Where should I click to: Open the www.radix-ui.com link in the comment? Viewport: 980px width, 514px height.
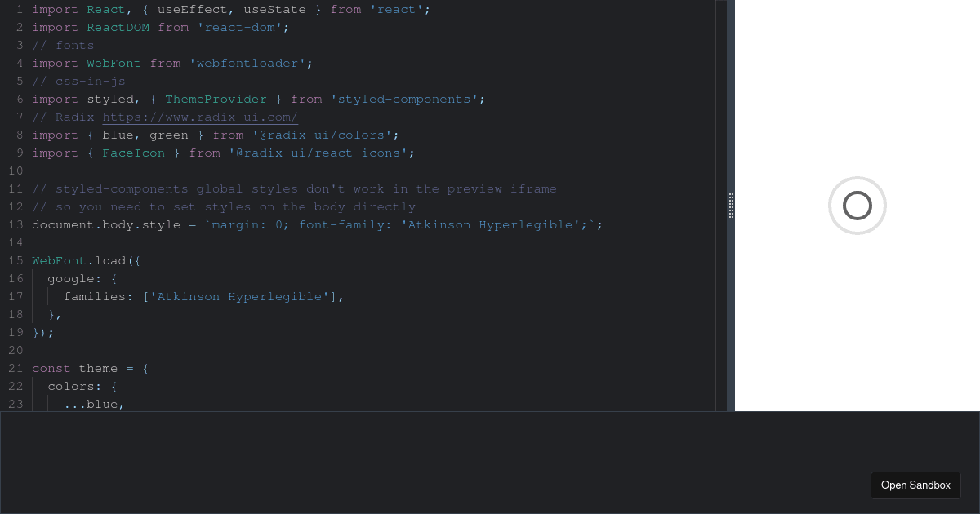coord(199,117)
